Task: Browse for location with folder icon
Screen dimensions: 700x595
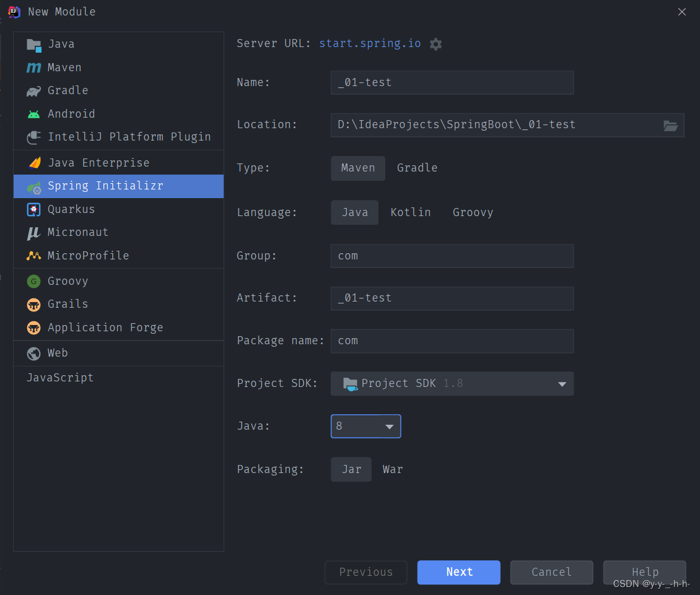Action: pyautogui.click(x=670, y=126)
